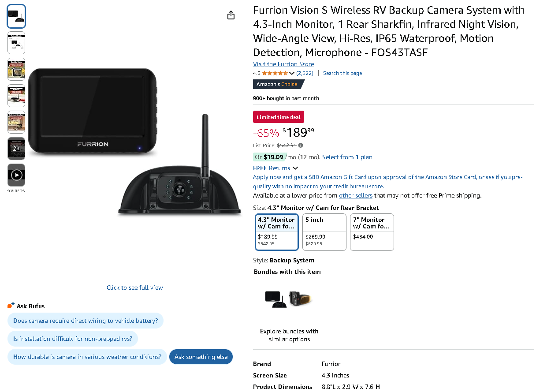Open the star rating breakdown chevron
536x392 pixels.
pos(292,73)
